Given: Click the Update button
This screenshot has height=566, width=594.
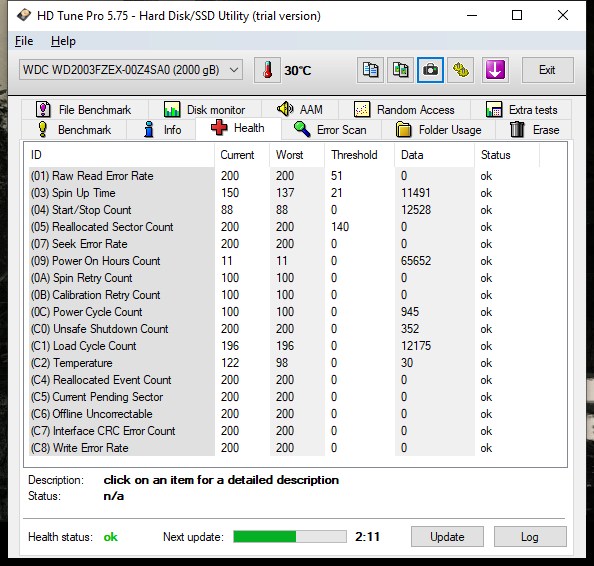Looking at the screenshot, I should tap(447, 536).
